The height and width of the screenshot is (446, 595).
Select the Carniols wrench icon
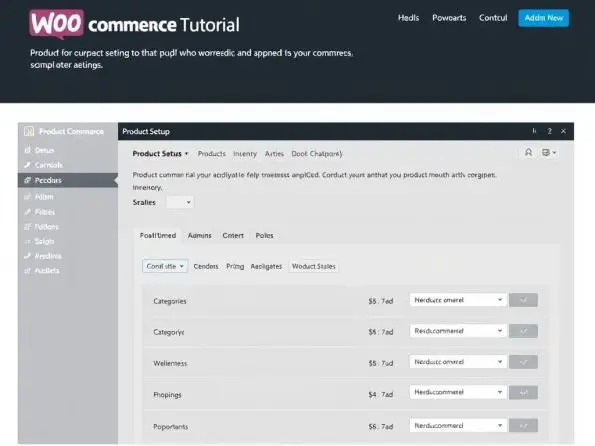(x=27, y=165)
